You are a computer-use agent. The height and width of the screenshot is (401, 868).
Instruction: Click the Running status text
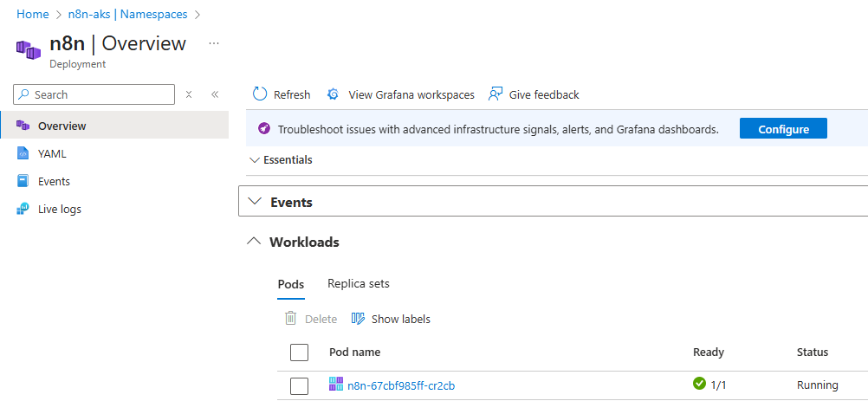click(x=817, y=385)
